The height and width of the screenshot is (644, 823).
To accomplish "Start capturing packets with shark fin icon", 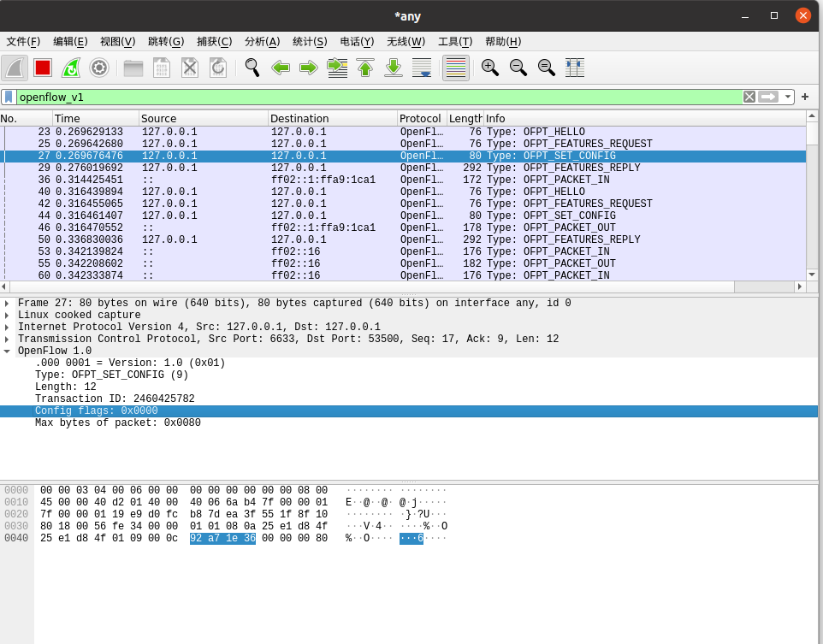I will (x=15, y=68).
